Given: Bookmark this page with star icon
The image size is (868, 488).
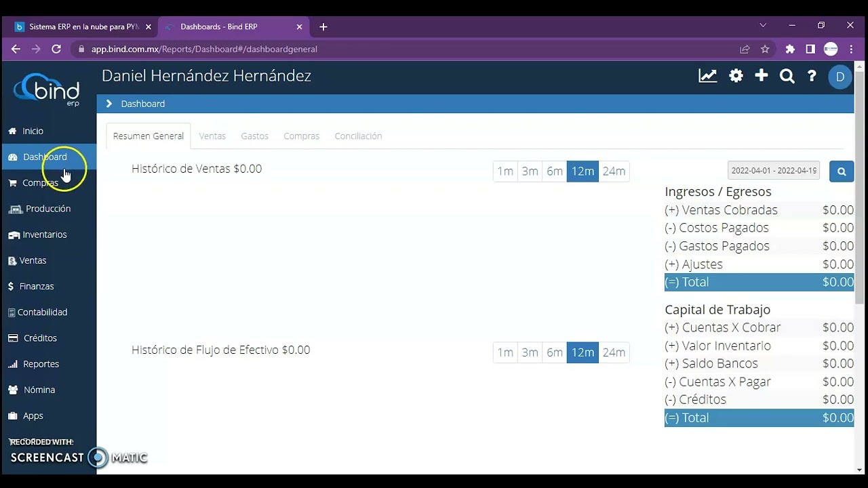Looking at the screenshot, I should click(765, 49).
